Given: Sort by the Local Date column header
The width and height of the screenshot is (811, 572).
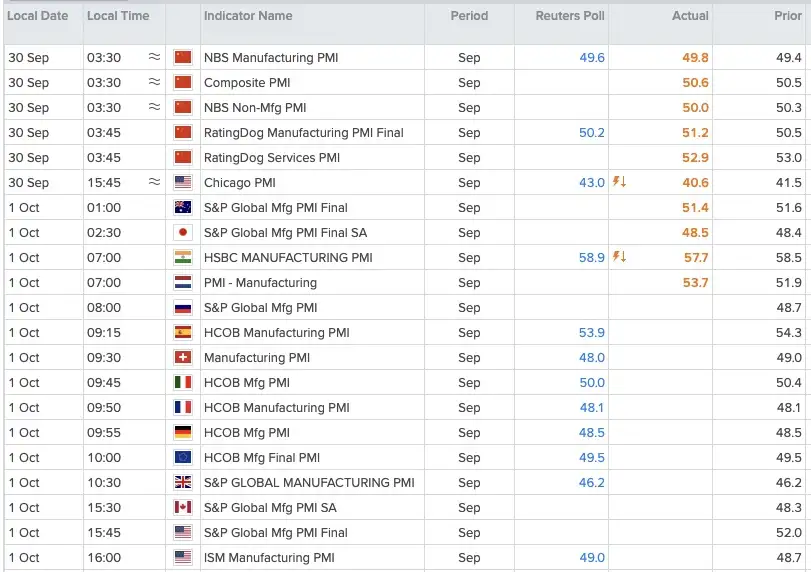Looking at the screenshot, I should [38, 16].
